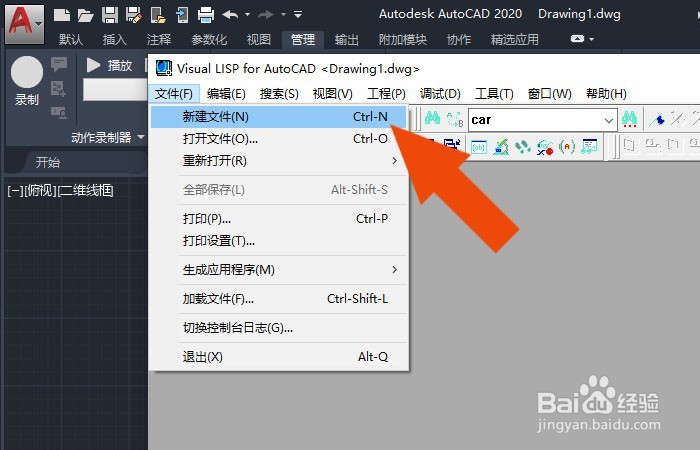Click the Undo arrow icon

coord(230,15)
